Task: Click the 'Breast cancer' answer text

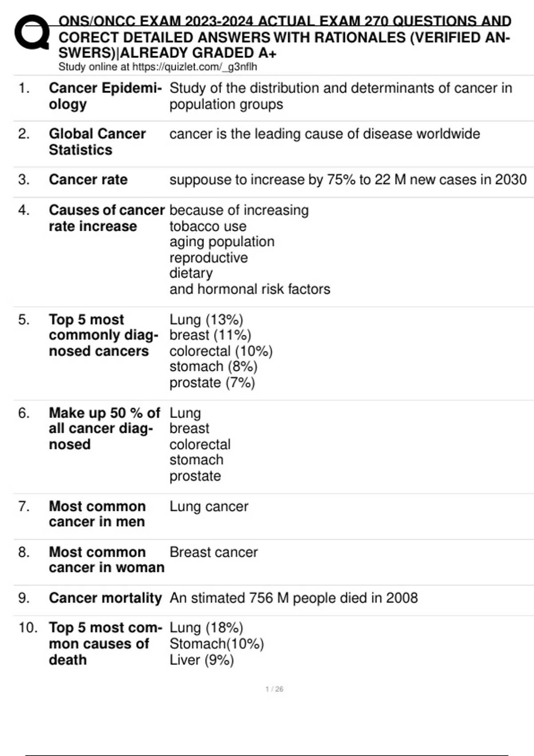Action: pyautogui.click(x=214, y=552)
